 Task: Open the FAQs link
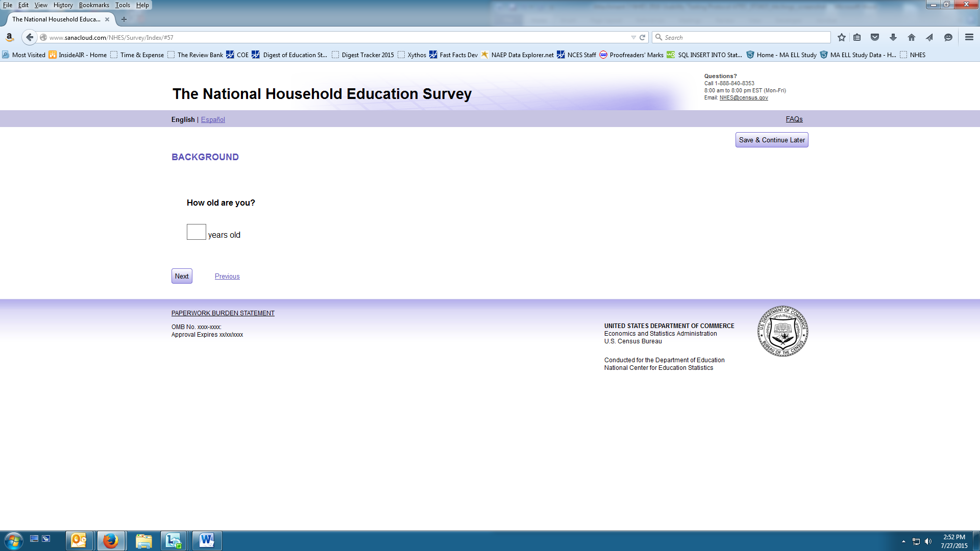794,119
